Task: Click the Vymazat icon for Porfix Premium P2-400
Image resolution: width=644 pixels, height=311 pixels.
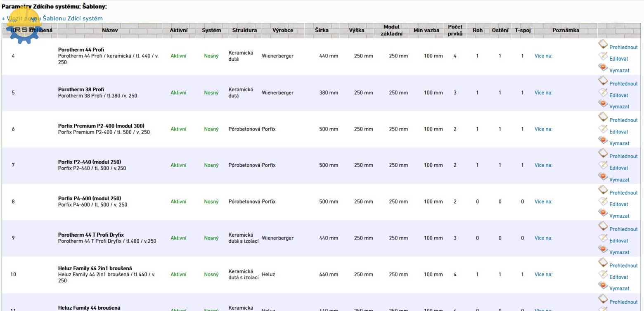Action: point(603,141)
